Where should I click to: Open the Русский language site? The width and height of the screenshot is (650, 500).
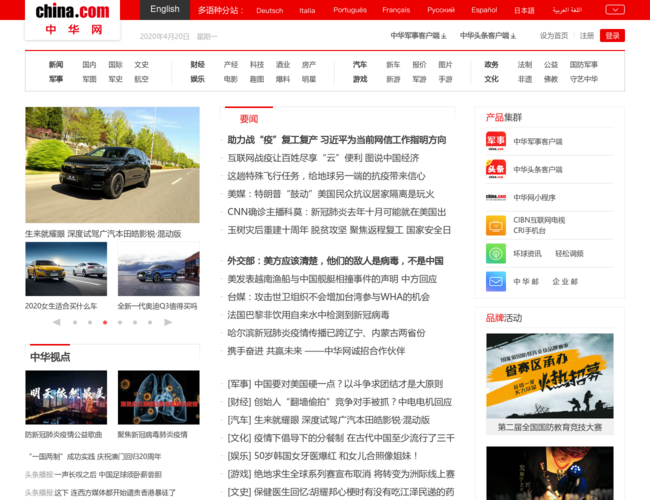click(441, 10)
